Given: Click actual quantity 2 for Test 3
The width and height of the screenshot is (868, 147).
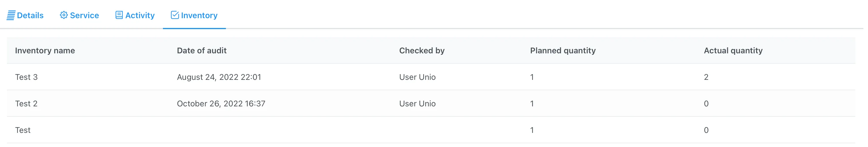Looking at the screenshot, I should click(706, 77).
